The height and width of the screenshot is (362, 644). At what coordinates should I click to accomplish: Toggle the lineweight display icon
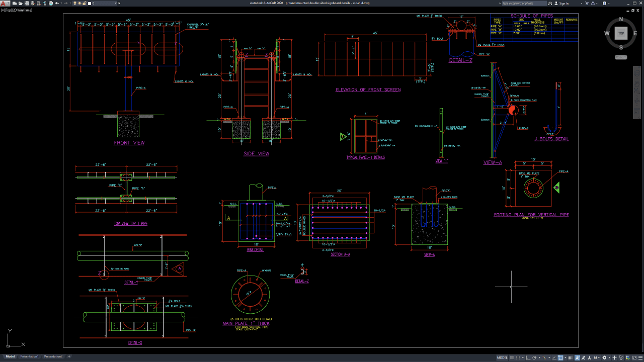[571, 357]
